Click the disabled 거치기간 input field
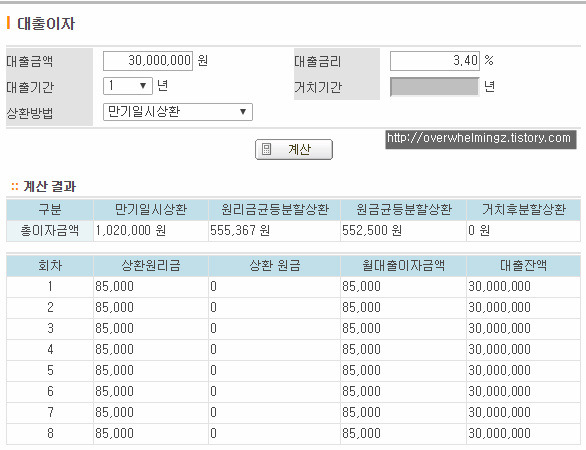586x450 pixels. (x=435, y=87)
